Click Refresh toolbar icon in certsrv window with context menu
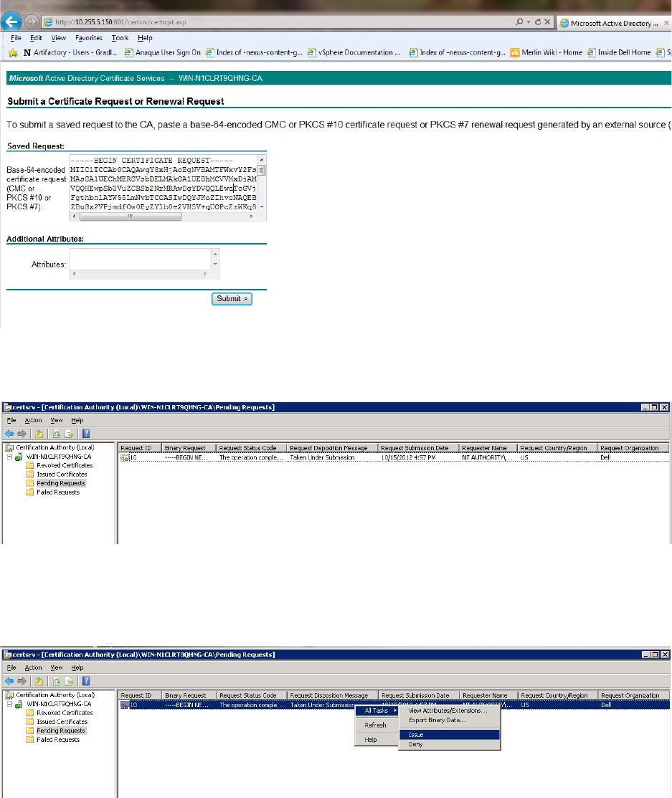The width and height of the screenshot is (672, 798). pyautogui.click(x=57, y=681)
